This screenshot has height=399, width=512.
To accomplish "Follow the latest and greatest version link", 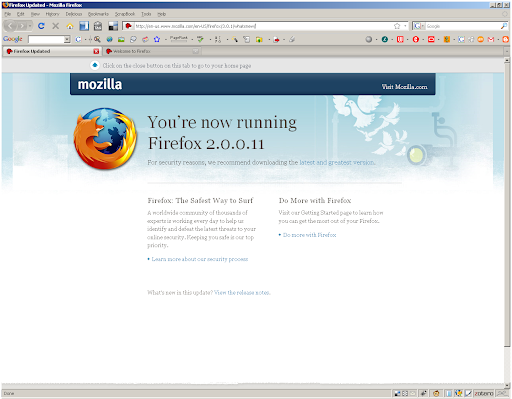I will pyautogui.click(x=337, y=162).
